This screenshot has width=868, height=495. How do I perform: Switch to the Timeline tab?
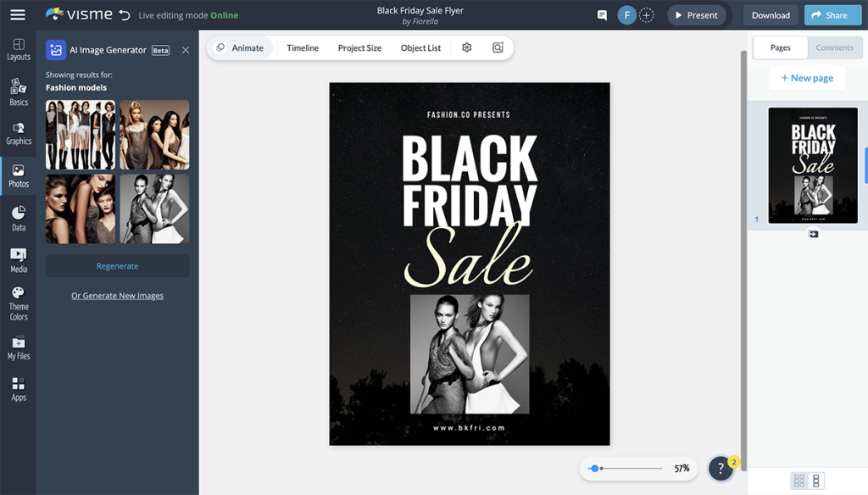click(302, 47)
